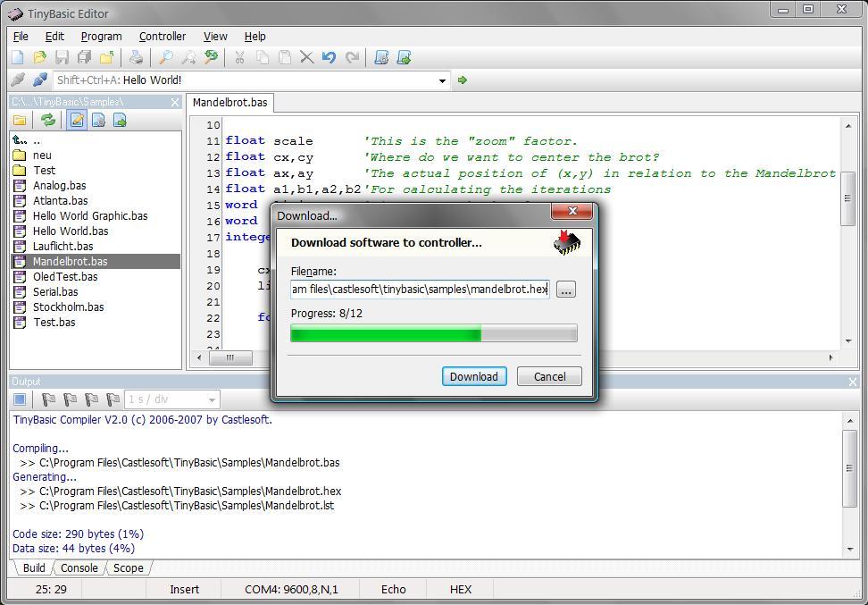Click the Filename input field

tap(420, 290)
